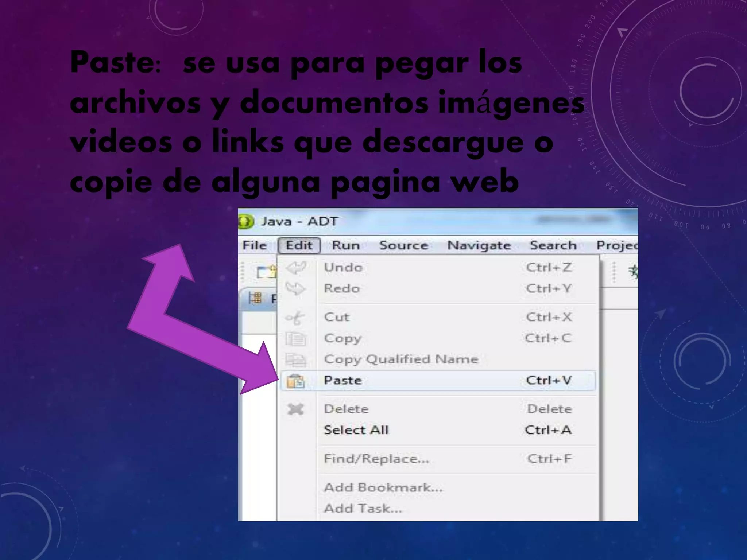
Task: Open the File menu
Action: [x=255, y=245]
